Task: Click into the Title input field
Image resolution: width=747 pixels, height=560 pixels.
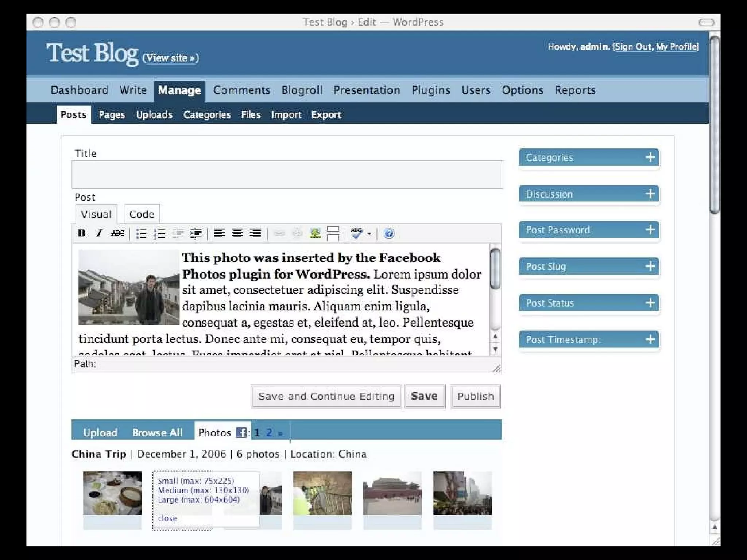Action: [287, 175]
